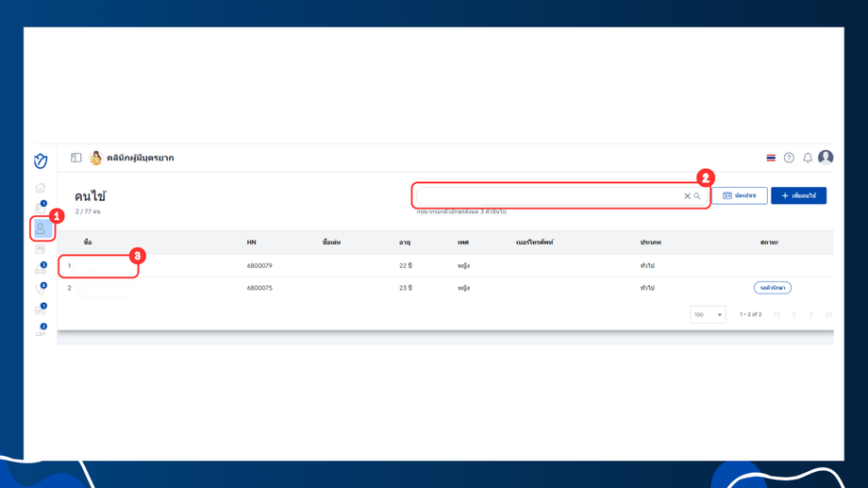Click the tulip shield app logo
This screenshot has width=868, height=488.
coord(41,161)
